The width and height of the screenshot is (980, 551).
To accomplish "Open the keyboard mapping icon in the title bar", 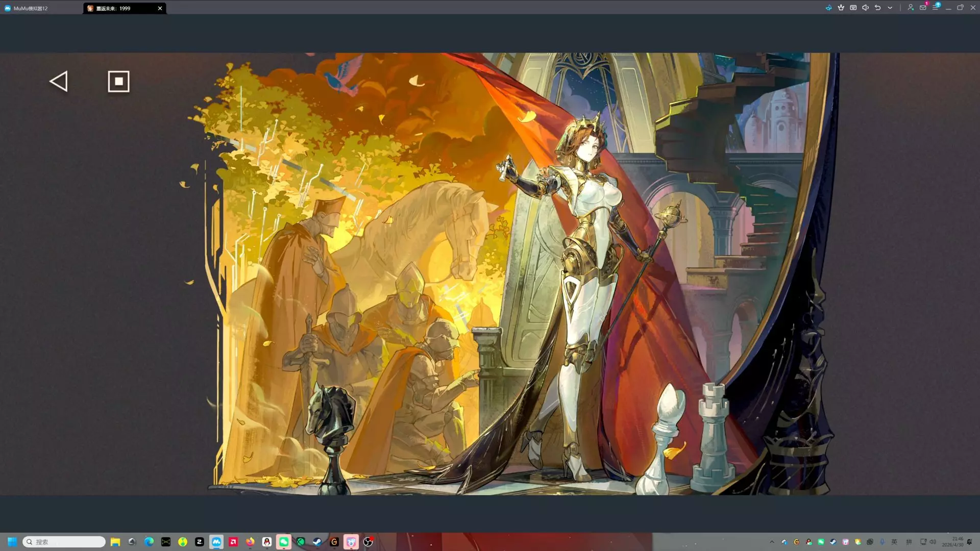I will pos(853,8).
